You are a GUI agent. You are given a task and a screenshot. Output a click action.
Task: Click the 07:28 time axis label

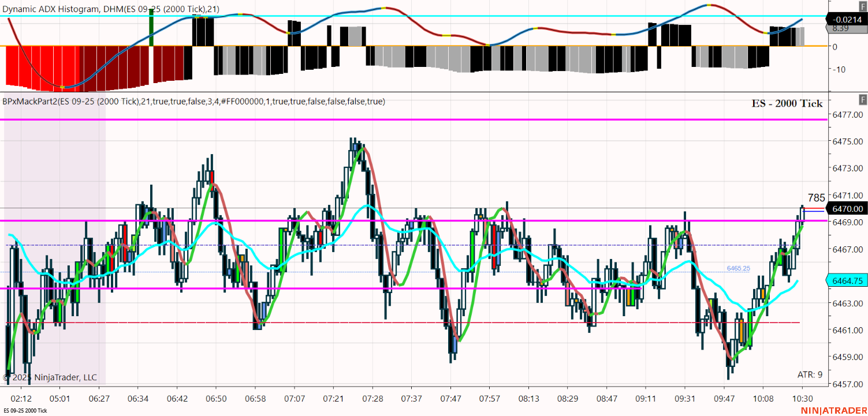tap(372, 398)
